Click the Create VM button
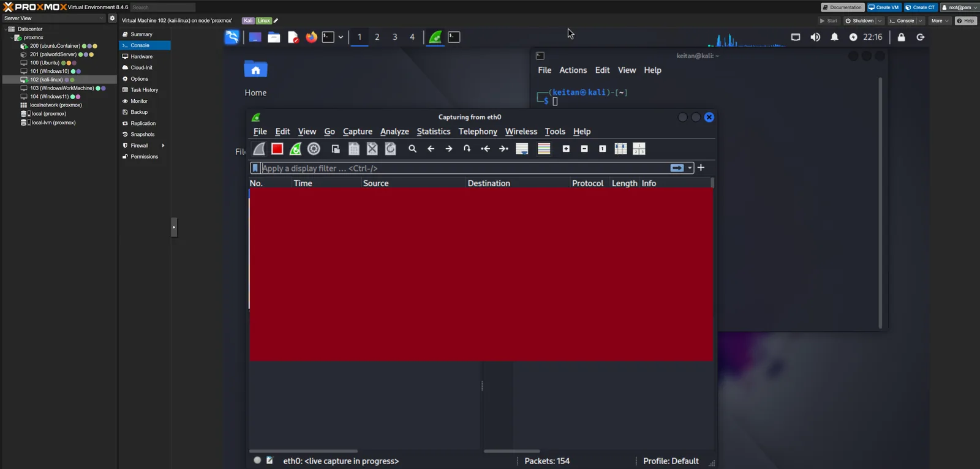This screenshot has height=469, width=980. point(884,7)
